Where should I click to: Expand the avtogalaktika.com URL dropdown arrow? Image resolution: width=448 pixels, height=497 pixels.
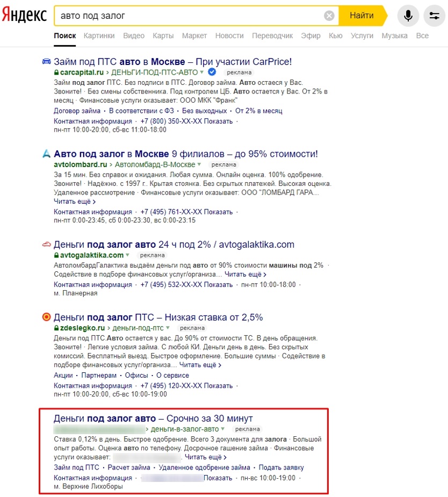(x=127, y=255)
